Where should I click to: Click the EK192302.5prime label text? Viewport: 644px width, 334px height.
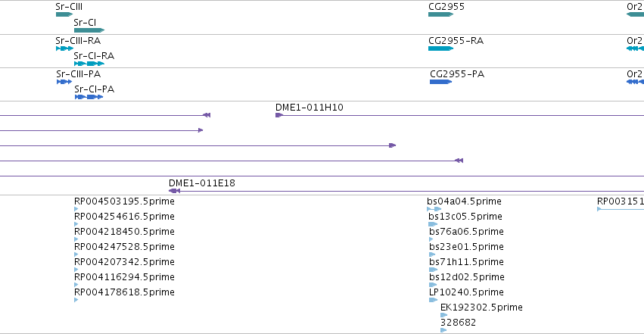[481, 307]
